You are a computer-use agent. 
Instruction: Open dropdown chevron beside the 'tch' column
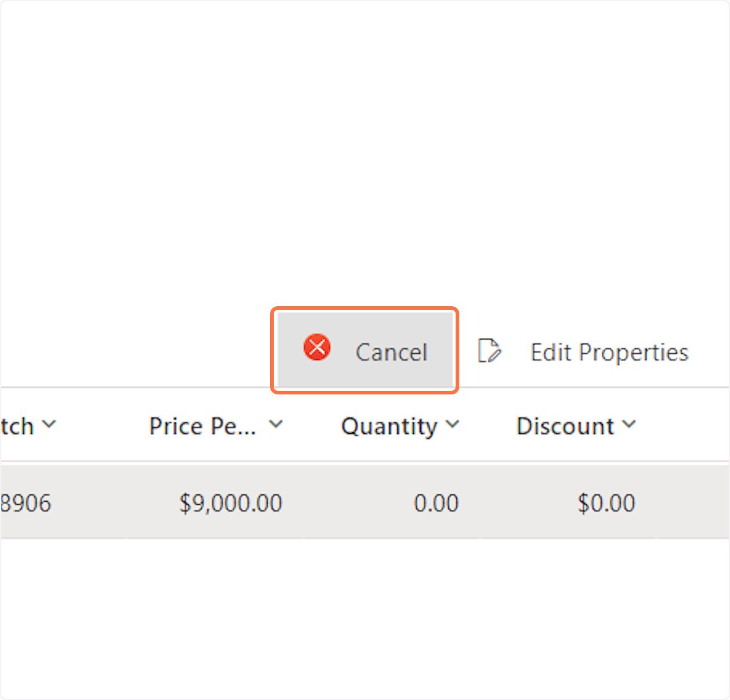point(49,424)
